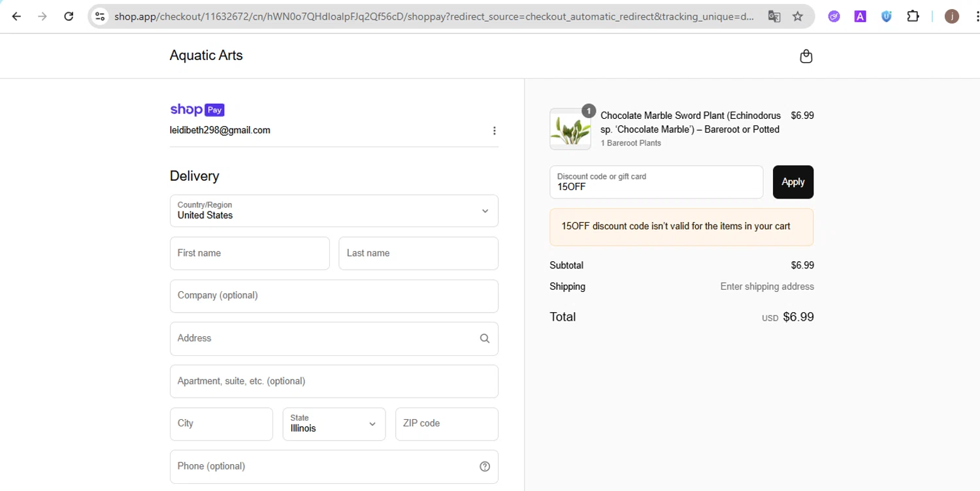
Task: Click the Shipping label
Action: (x=568, y=287)
